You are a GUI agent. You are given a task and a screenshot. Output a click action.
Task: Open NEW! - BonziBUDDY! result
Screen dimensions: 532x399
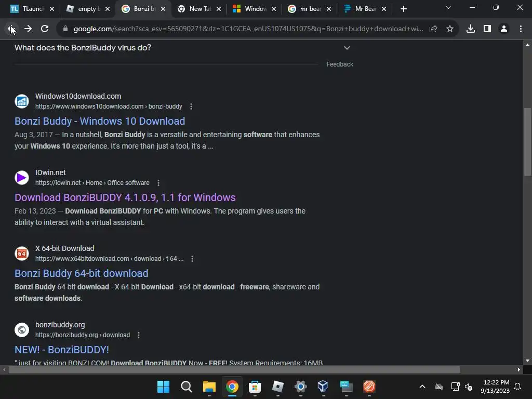tap(62, 350)
